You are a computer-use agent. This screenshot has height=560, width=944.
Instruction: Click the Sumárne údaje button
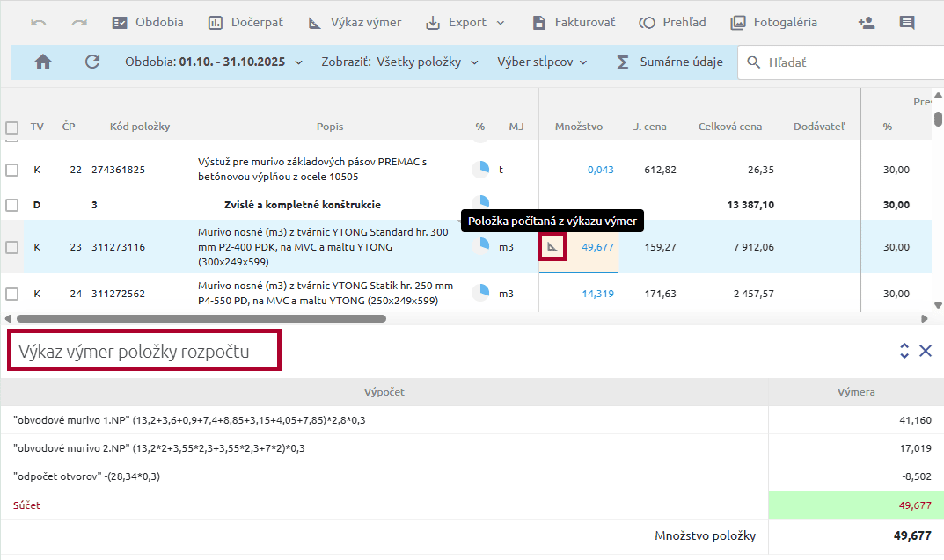click(x=670, y=62)
